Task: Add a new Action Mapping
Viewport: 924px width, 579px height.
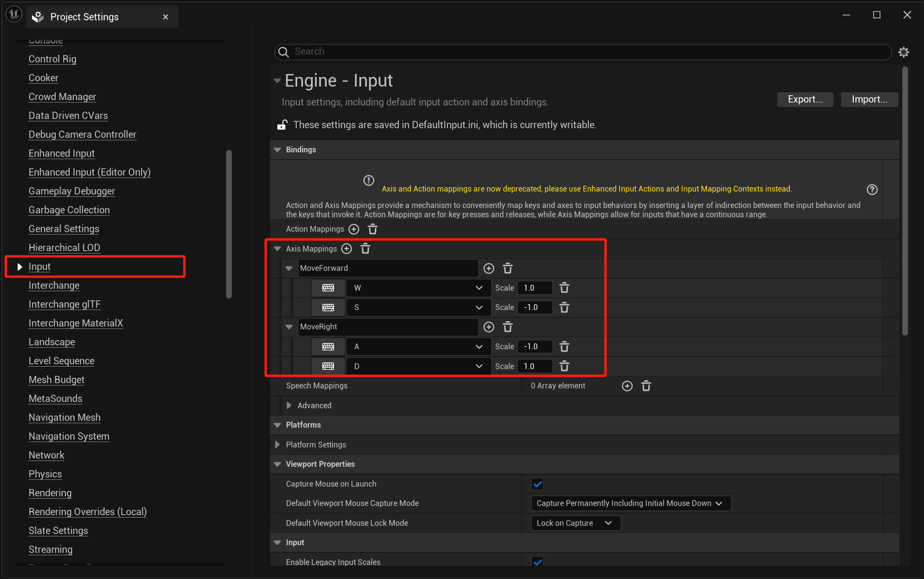Action: click(x=354, y=229)
